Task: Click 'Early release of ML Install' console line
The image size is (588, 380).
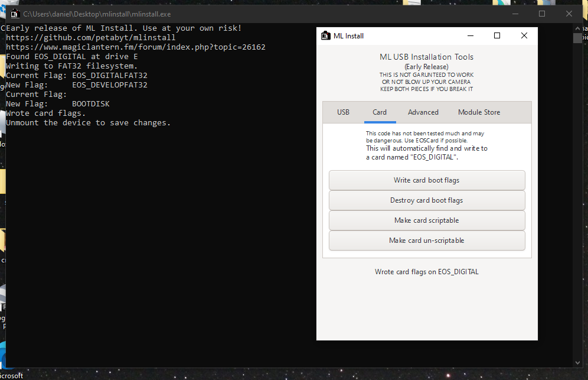Action: coord(124,28)
